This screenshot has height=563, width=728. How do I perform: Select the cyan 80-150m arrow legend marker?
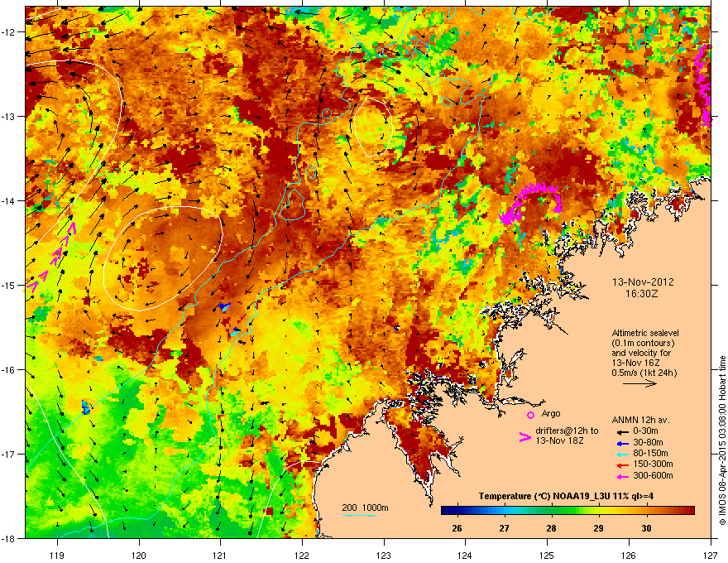[x=621, y=454]
